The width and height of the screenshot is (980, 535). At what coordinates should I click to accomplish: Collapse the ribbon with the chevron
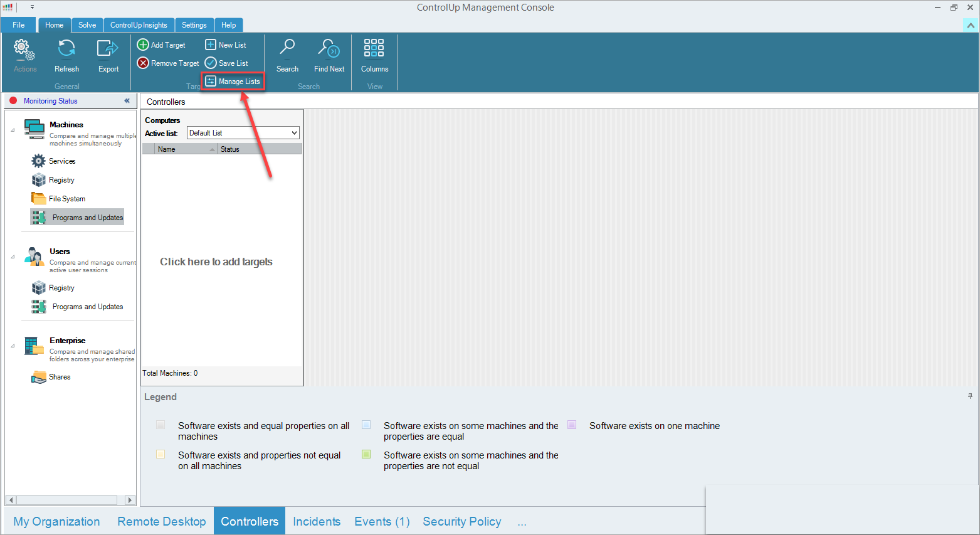pos(971,25)
